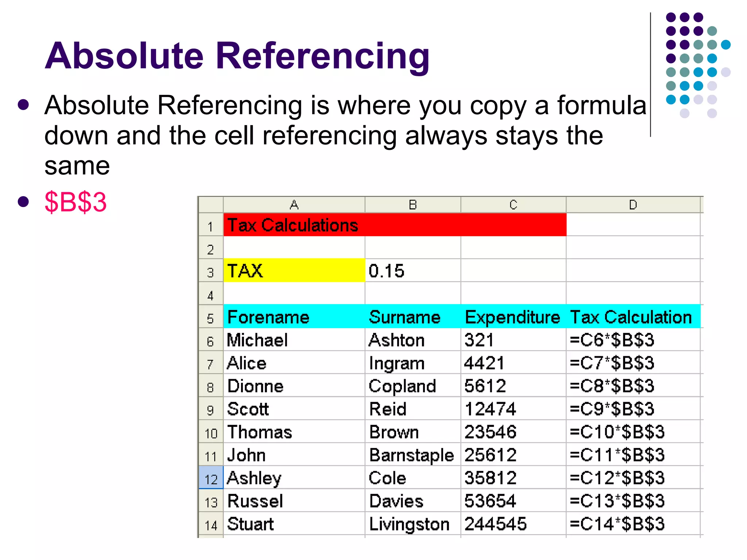Select the cell with Davies

(x=413, y=501)
